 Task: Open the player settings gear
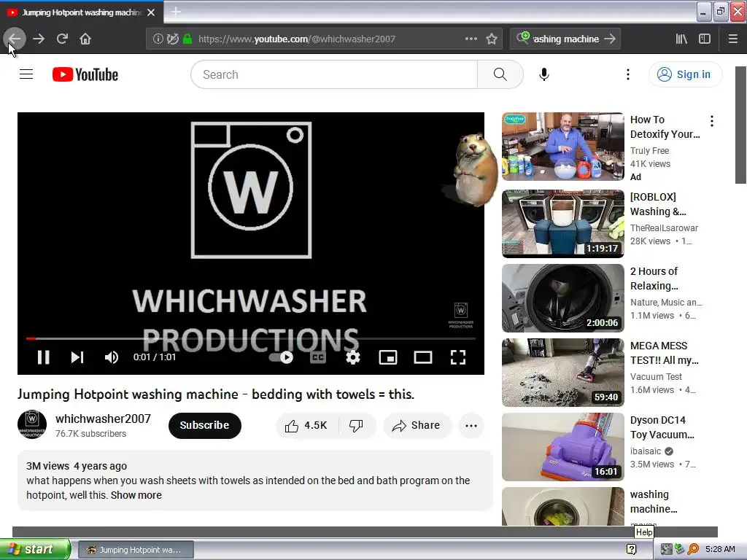pos(352,357)
